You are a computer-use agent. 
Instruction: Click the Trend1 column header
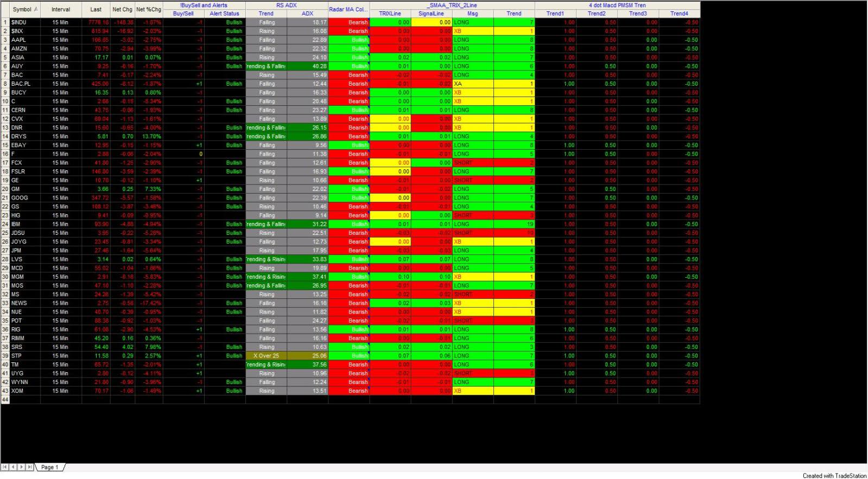(x=555, y=14)
